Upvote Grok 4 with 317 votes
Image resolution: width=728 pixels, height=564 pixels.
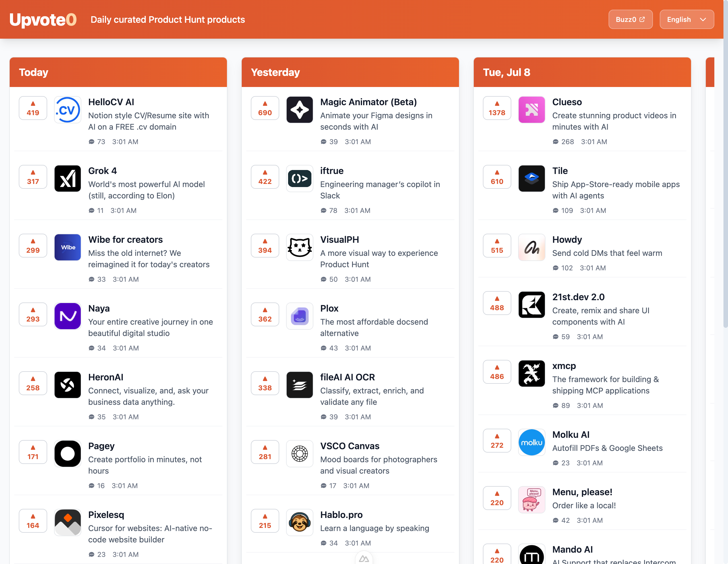[33, 177]
